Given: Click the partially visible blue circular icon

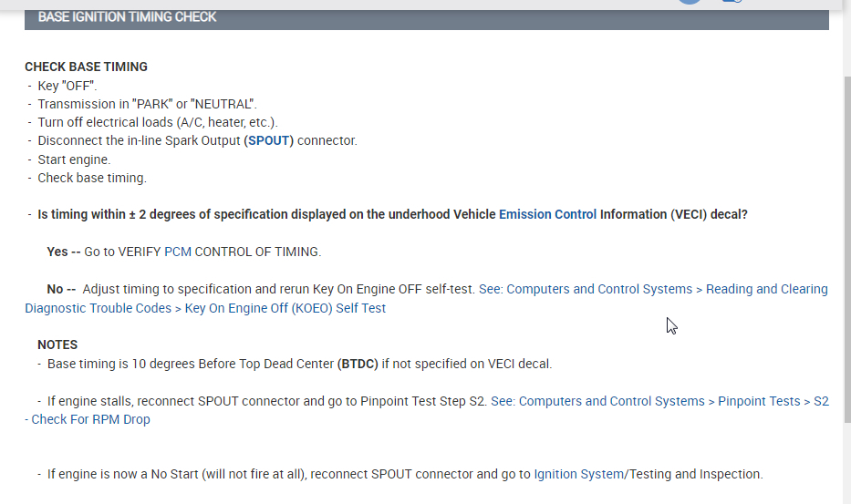Looking at the screenshot, I should 690,2.
